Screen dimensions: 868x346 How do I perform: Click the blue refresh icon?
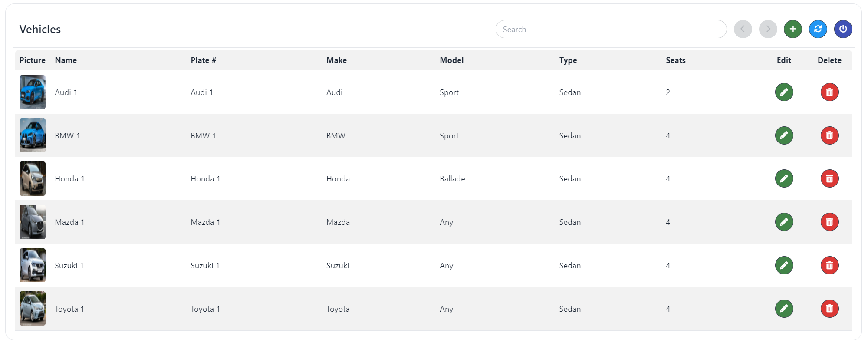818,29
